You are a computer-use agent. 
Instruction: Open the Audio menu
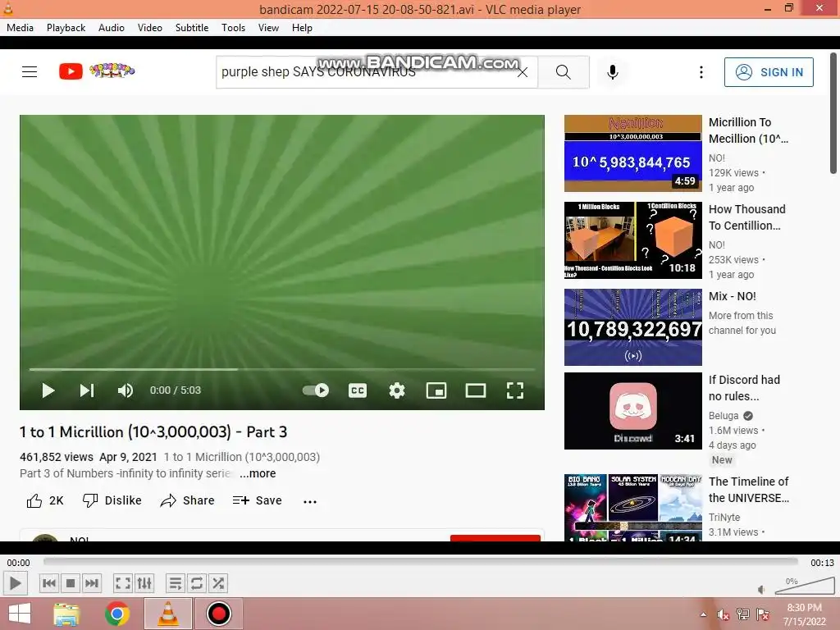point(112,28)
